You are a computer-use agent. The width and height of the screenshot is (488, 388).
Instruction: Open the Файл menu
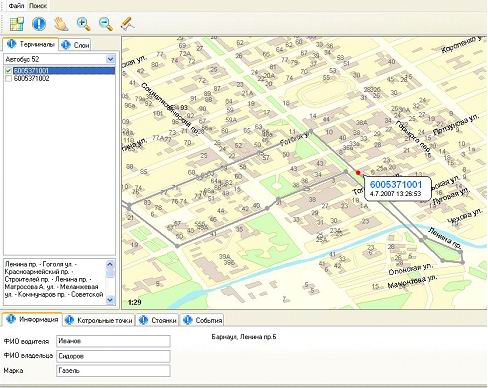tap(16, 6)
